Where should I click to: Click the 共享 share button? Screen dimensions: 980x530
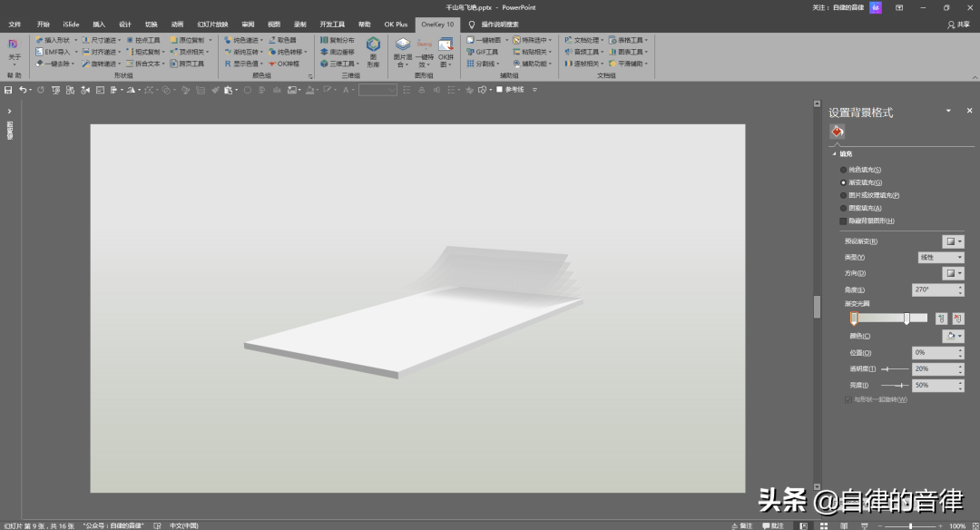click(957, 25)
